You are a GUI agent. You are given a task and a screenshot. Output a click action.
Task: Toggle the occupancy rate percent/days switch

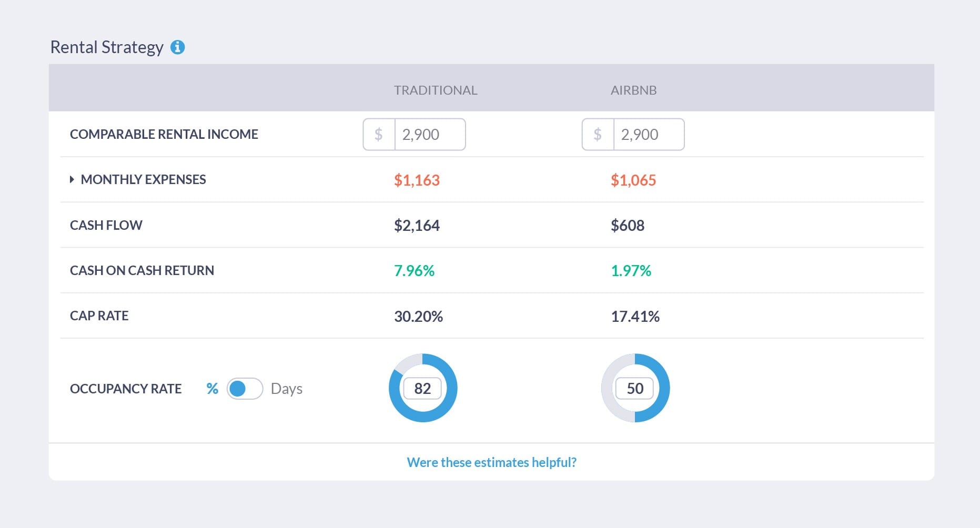(245, 389)
